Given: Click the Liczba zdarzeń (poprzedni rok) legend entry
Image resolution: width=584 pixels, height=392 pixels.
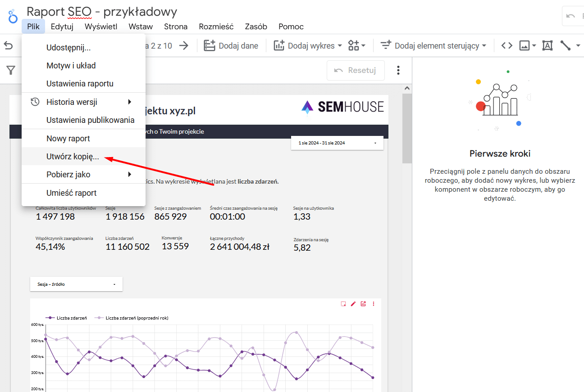Looking at the screenshot, I should click(131, 318).
